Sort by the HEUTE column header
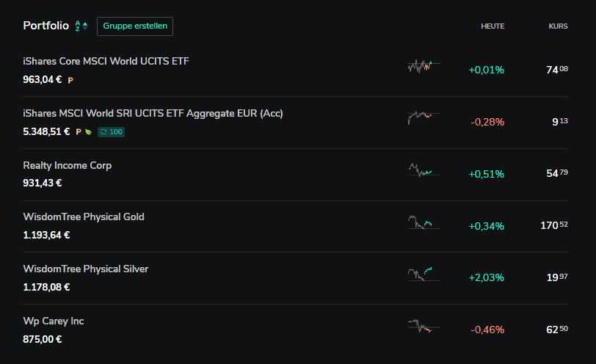Screen dimensions: 596x364 (493, 26)
